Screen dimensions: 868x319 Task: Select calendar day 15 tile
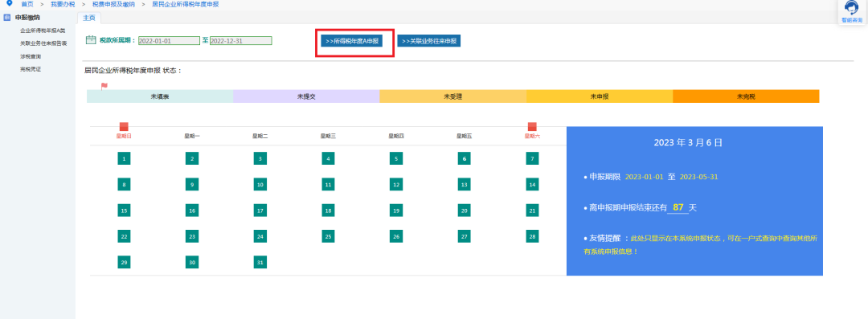(124, 211)
